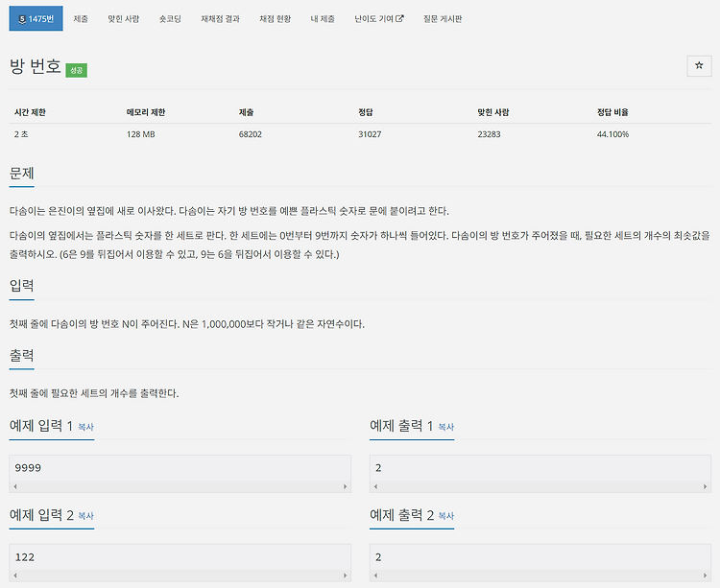This screenshot has width=720, height=588.
Task: Click the star favorite icon button
Action: pos(699,65)
